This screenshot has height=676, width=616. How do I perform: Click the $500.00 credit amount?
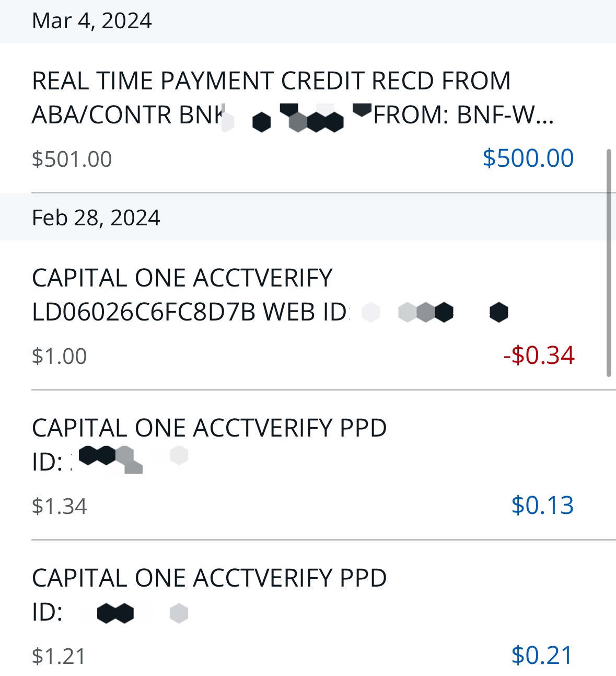tap(528, 158)
